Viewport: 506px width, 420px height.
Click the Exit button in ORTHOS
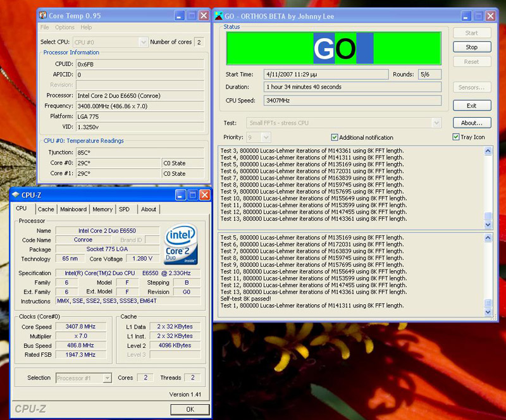[x=472, y=106]
